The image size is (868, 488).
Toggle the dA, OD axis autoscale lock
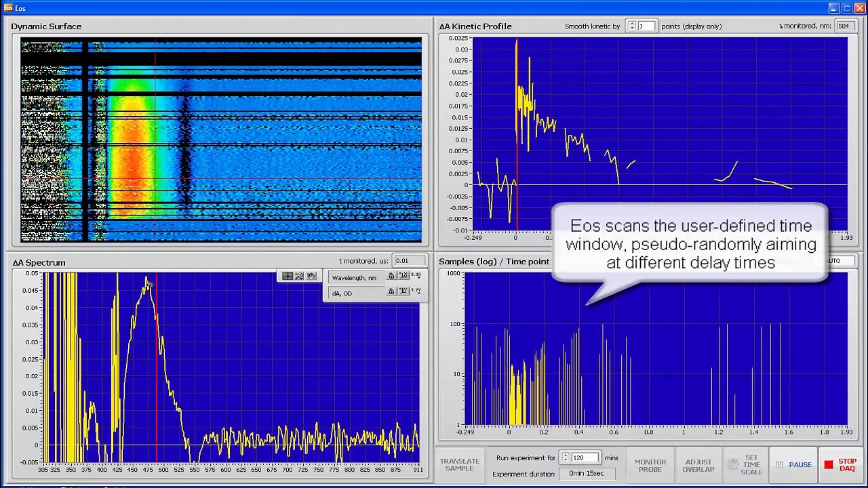point(391,291)
